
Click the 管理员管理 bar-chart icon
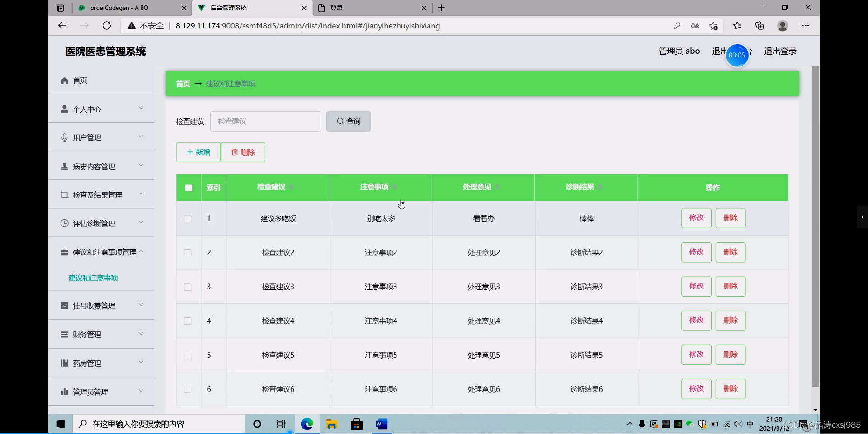pos(64,392)
